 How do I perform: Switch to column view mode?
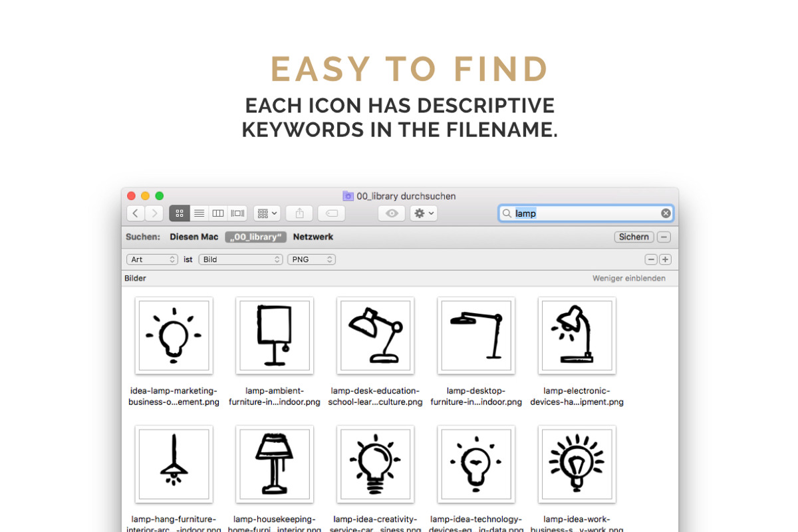pyautogui.click(x=218, y=213)
